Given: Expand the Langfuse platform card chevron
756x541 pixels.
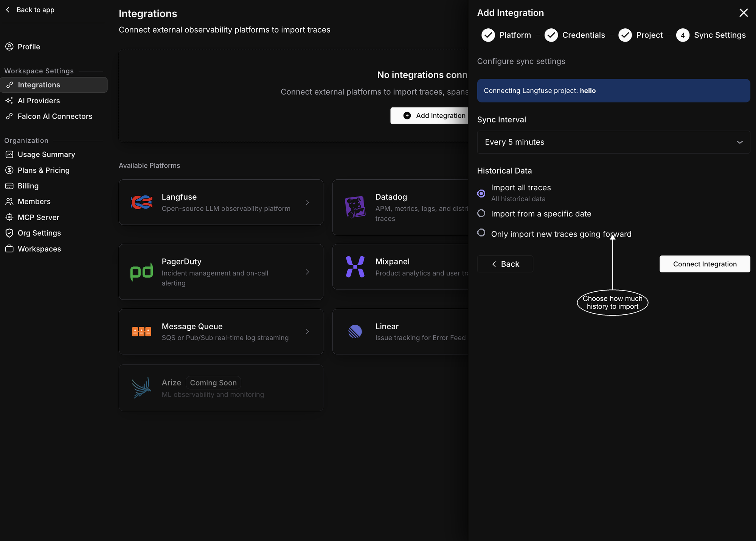Looking at the screenshot, I should (x=307, y=202).
